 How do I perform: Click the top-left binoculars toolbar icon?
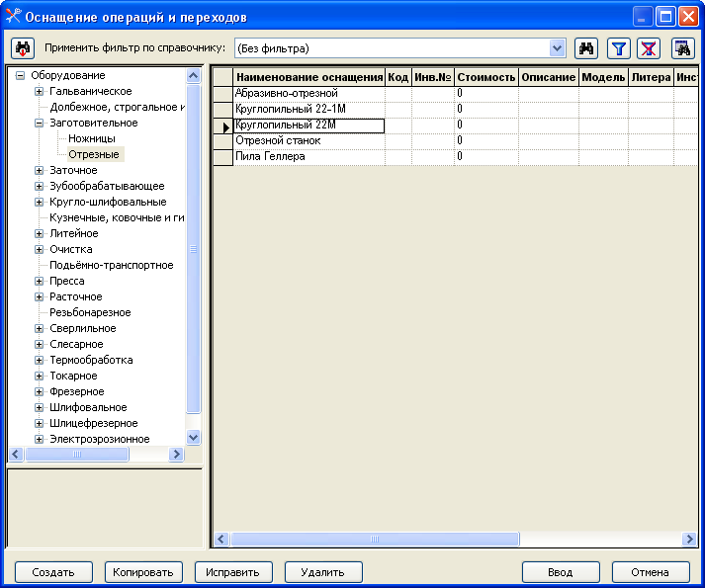pos(23,48)
